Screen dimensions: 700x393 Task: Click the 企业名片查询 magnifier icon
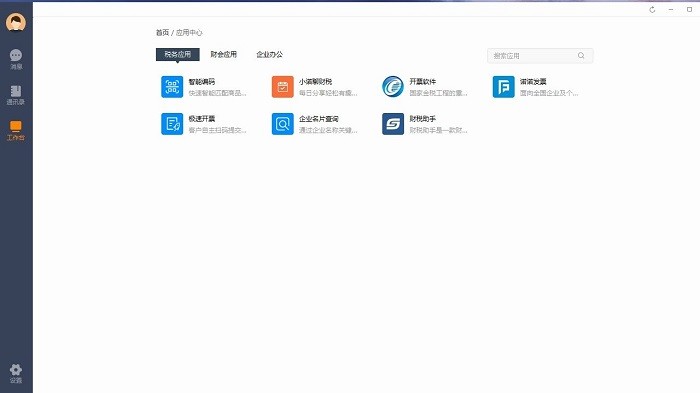click(283, 124)
